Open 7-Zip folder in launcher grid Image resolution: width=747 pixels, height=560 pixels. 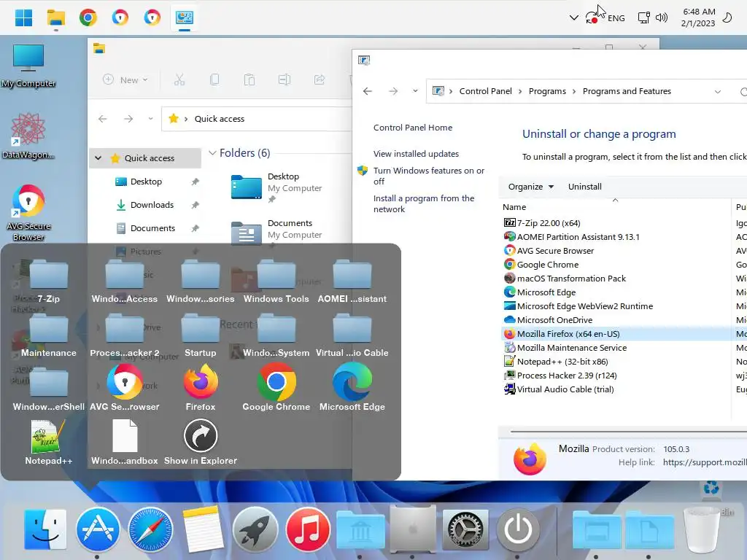point(49,281)
